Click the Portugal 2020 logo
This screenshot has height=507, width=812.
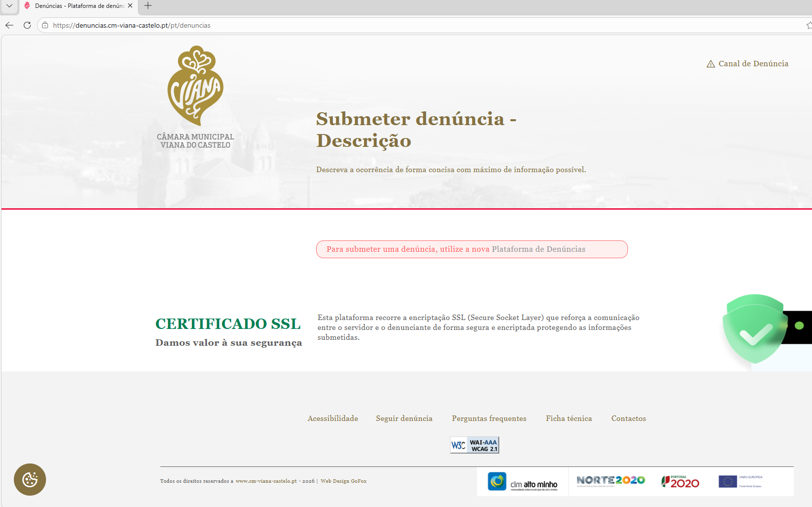click(680, 482)
